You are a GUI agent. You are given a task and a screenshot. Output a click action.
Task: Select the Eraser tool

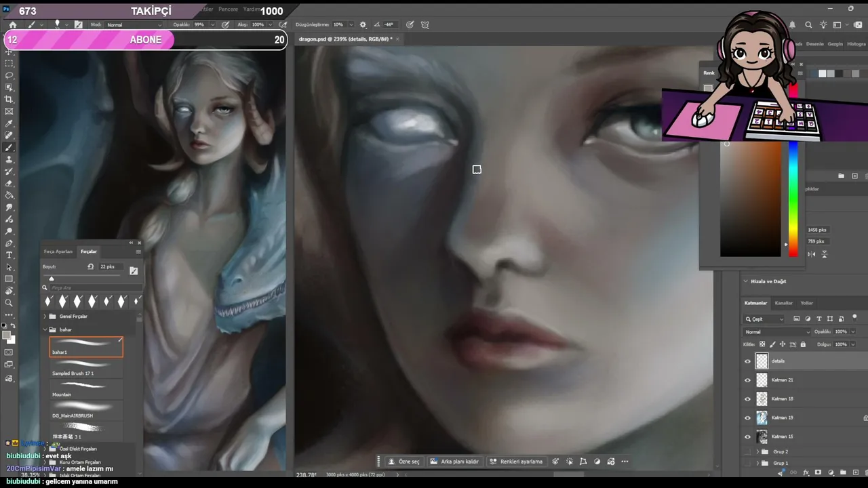9,184
